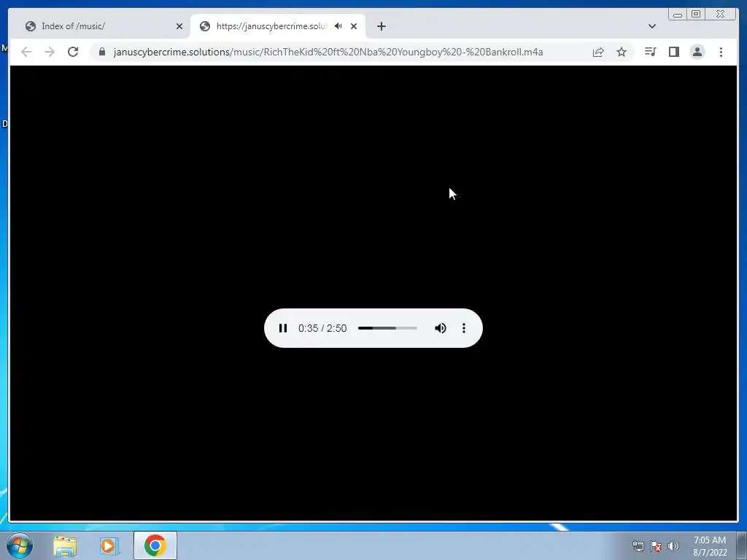Screen dimensions: 747x560
Task: Open the clock showing 7:05 AM
Action: (x=710, y=546)
